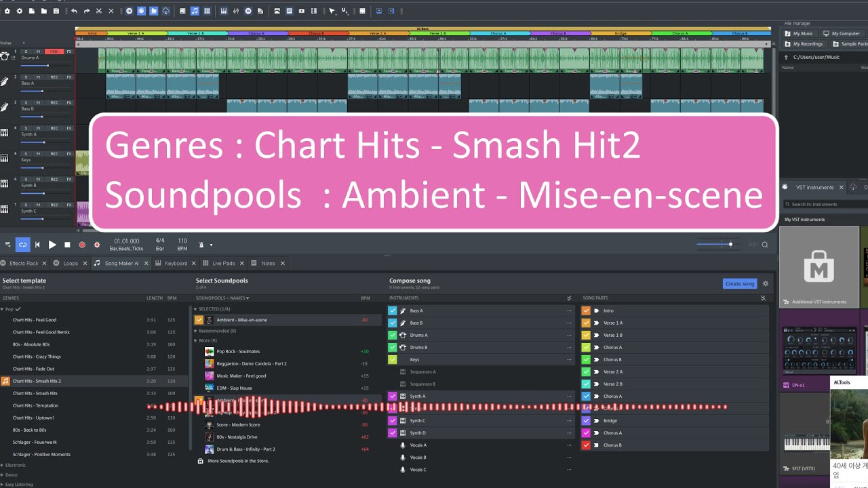Uncheck the Drums A instrument checkbox

click(x=393, y=335)
